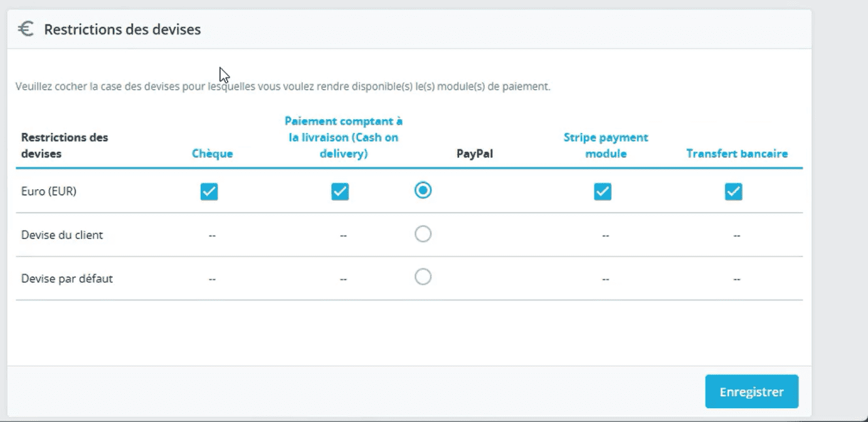Select the PayPal Euro (EUR) radio button
The width and height of the screenshot is (868, 422).
[423, 190]
